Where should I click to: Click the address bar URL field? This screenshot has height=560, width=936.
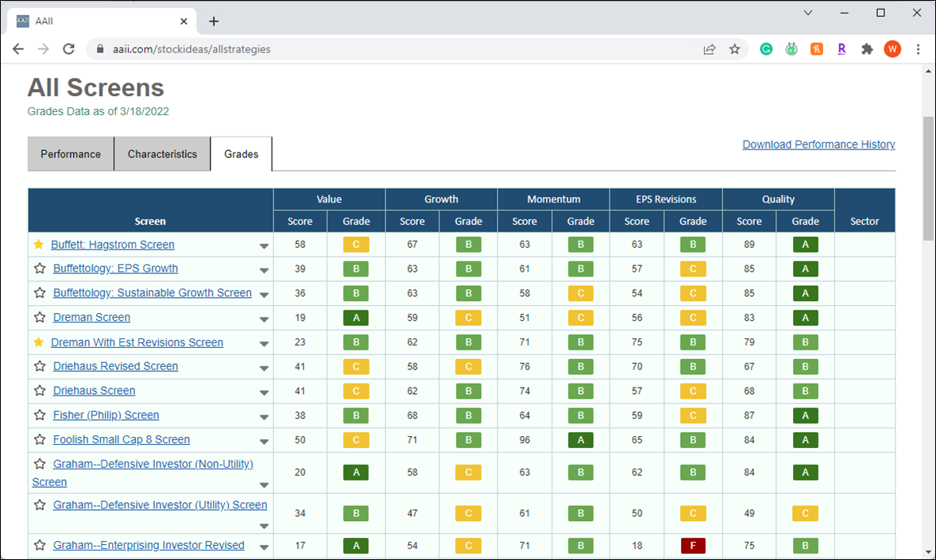394,49
